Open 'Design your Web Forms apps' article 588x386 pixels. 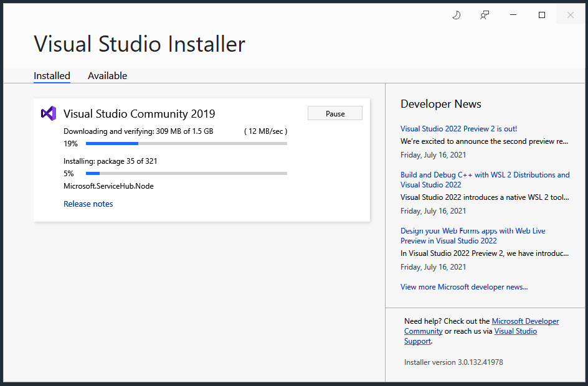point(473,236)
